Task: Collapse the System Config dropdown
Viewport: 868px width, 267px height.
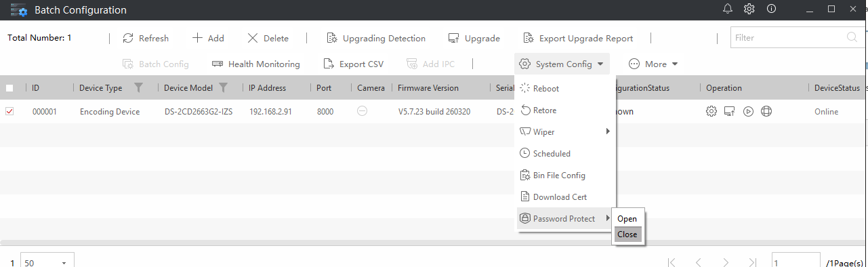Action: 562,64
